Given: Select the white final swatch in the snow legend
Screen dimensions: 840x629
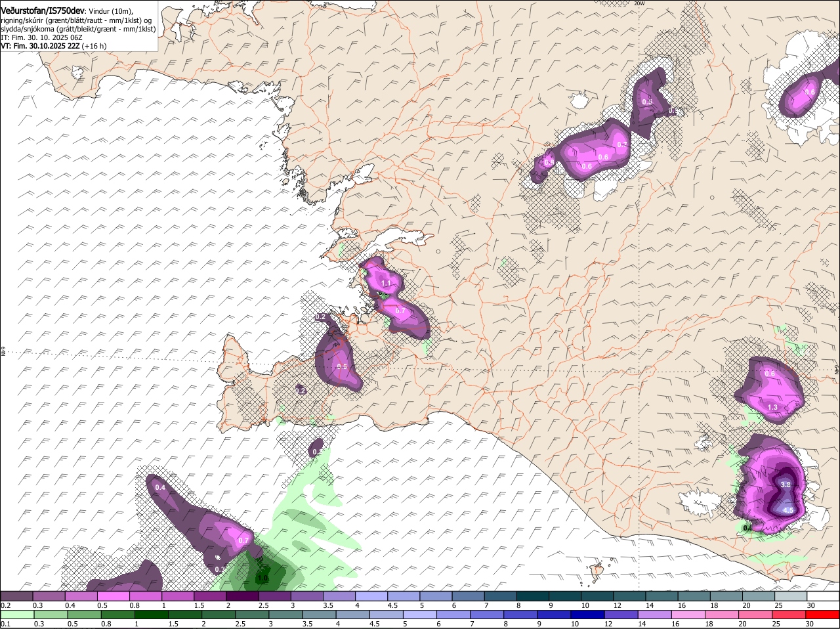Looking at the screenshot, I should click(x=823, y=596).
